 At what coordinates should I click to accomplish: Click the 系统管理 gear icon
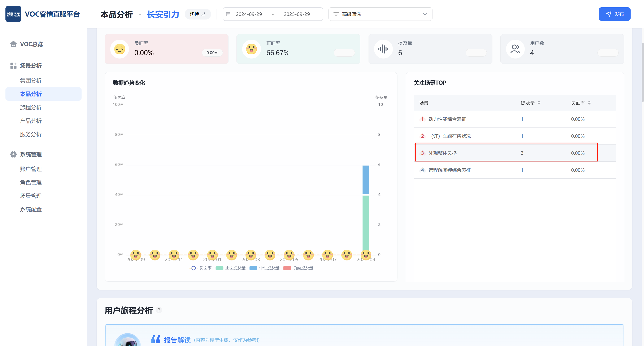13,154
